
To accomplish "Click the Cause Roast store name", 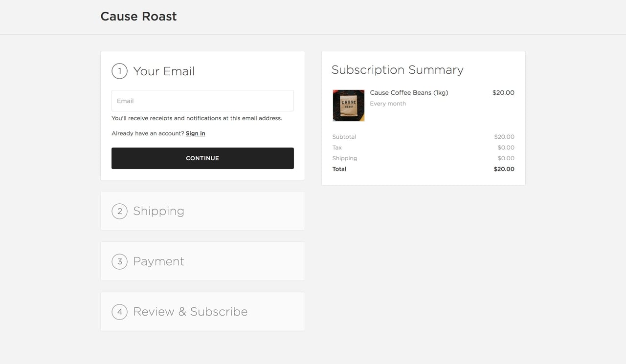I will 138,16.
